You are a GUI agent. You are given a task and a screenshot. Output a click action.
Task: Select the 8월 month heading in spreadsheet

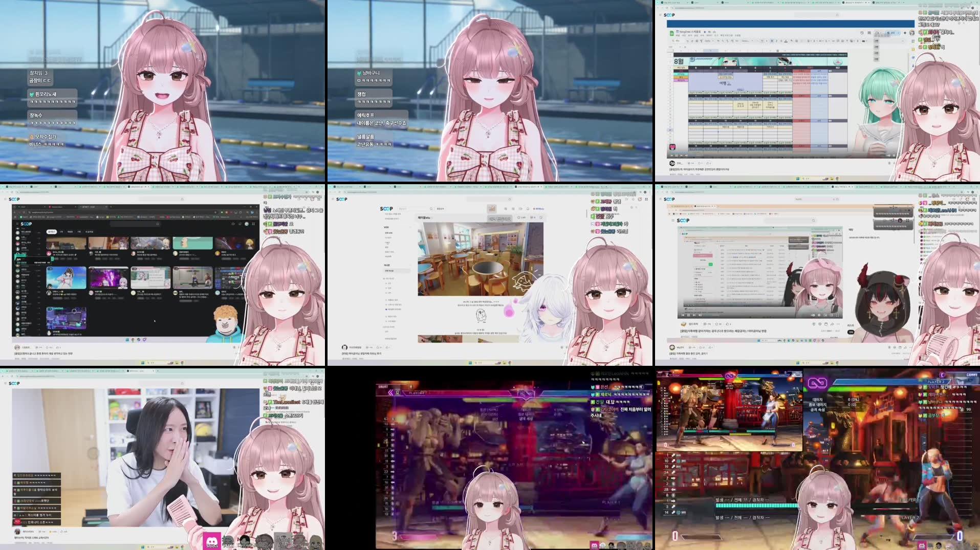click(679, 61)
